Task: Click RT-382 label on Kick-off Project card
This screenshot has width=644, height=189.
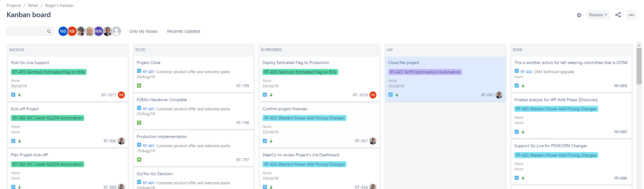Action: pyautogui.click(x=48, y=118)
